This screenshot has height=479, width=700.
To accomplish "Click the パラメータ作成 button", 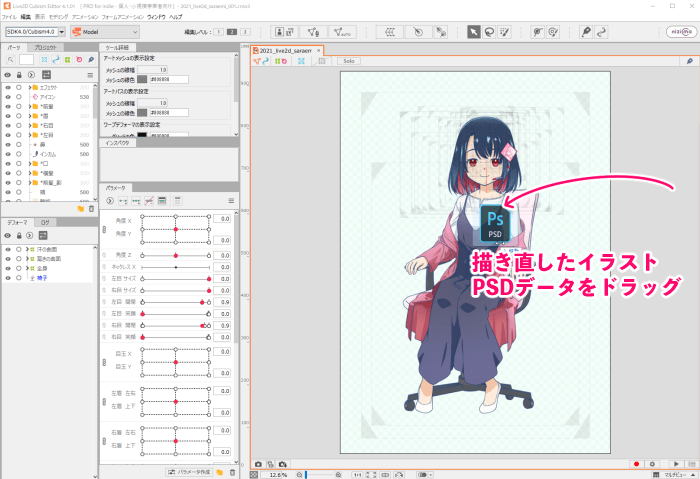I will 189,472.
